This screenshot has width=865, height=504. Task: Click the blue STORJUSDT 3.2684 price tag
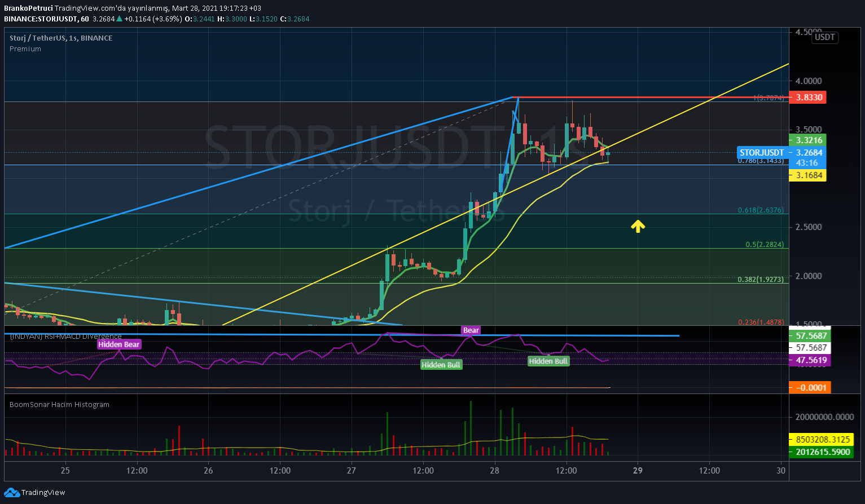[x=781, y=153]
